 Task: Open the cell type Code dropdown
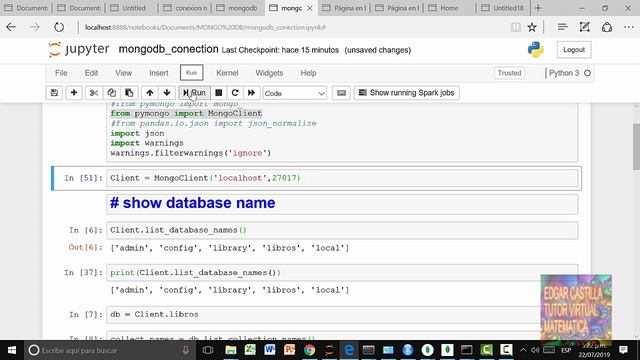point(294,93)
